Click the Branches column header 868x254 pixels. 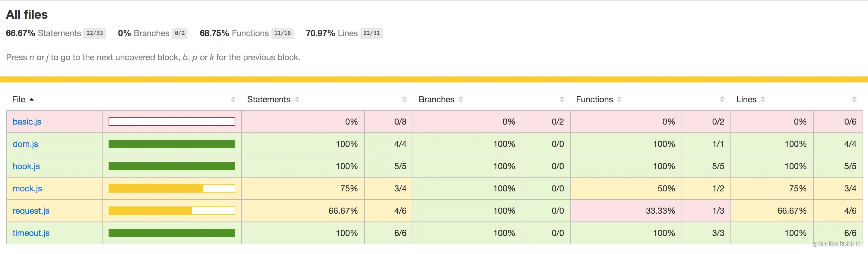pos(436,100)
